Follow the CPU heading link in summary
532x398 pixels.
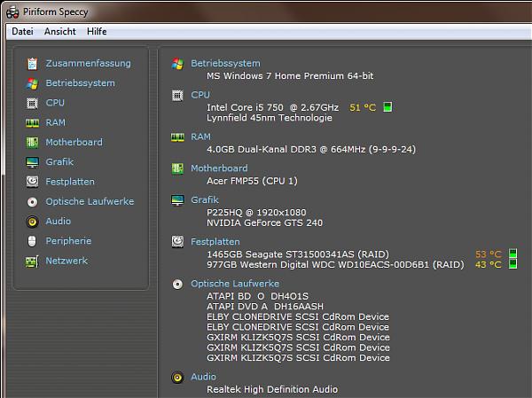(200, 95)
